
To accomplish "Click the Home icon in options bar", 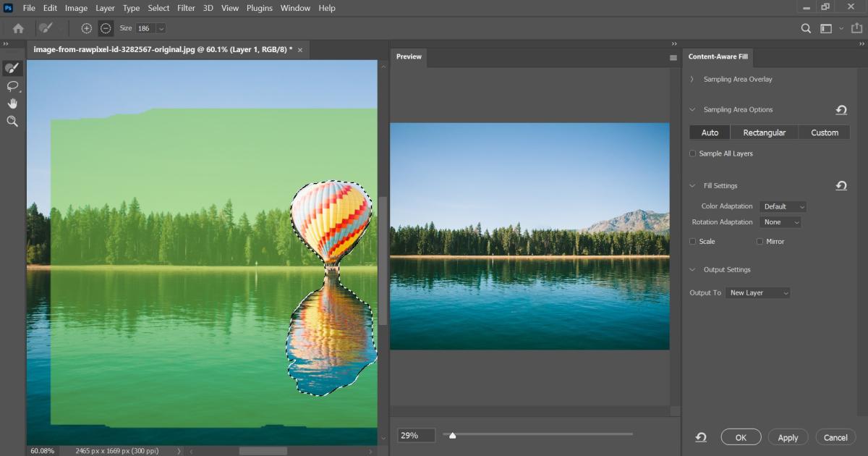I will pos(18,28).
